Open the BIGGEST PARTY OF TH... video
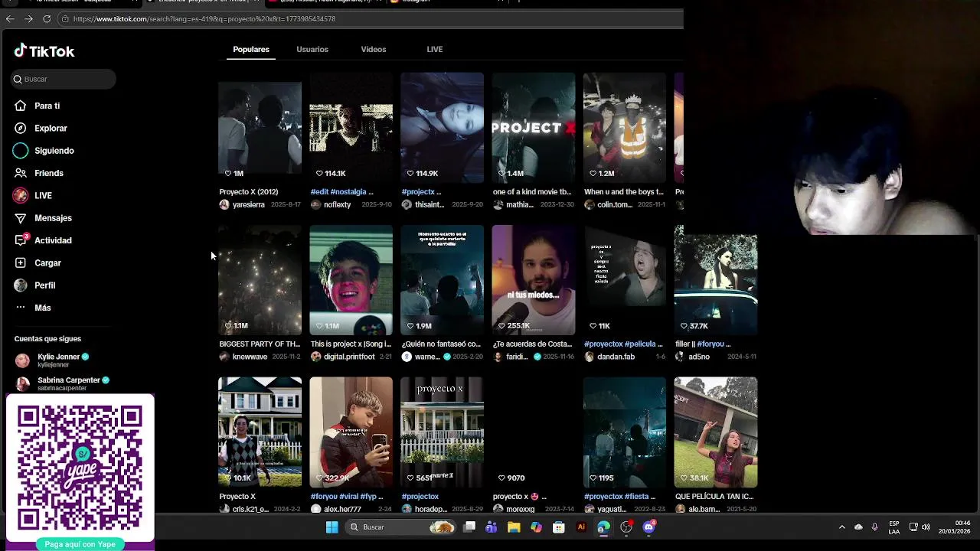This screenshot has width=980, height=551. tap(260, 280)
